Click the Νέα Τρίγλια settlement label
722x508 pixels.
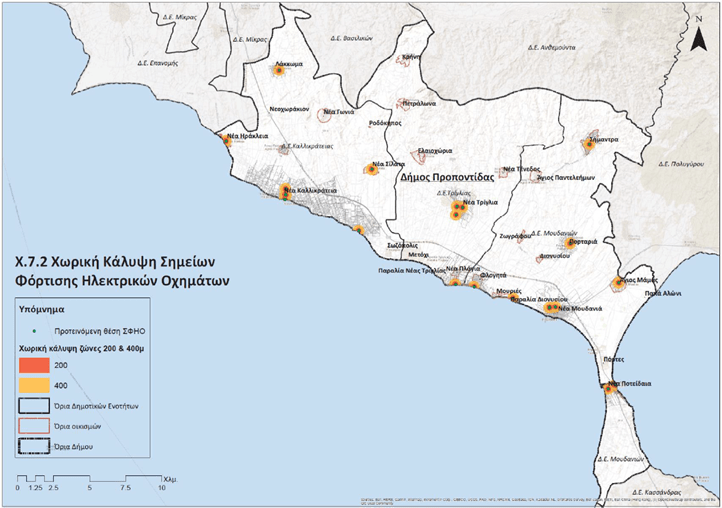(x=480, y=201)
